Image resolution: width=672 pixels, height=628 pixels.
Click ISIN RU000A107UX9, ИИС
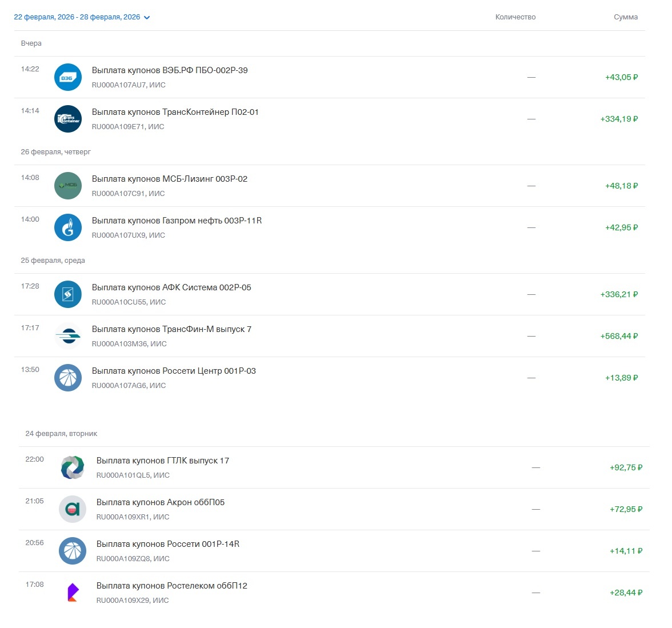tap(129, 235)
